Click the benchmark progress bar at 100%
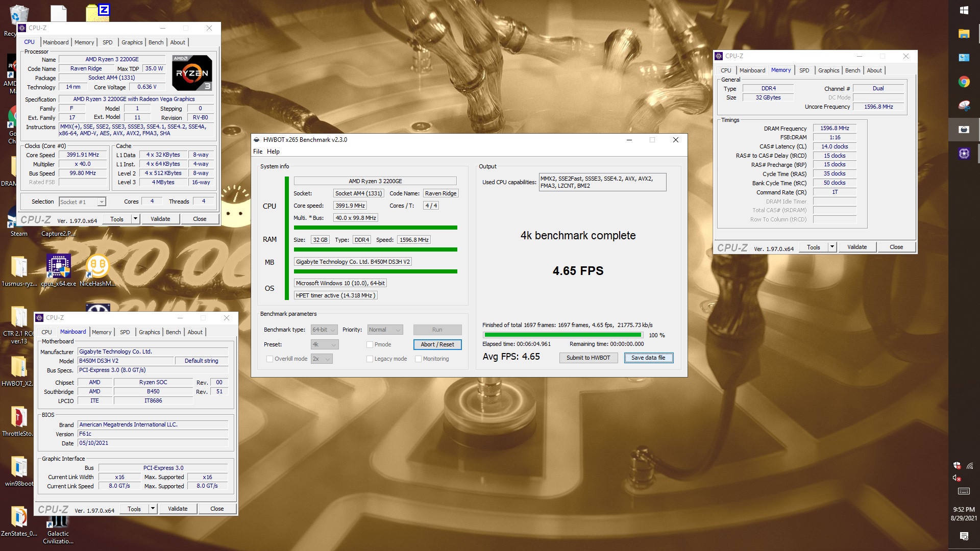The height and width of the screenshot is (551, 980). click(x=563, y=335)
